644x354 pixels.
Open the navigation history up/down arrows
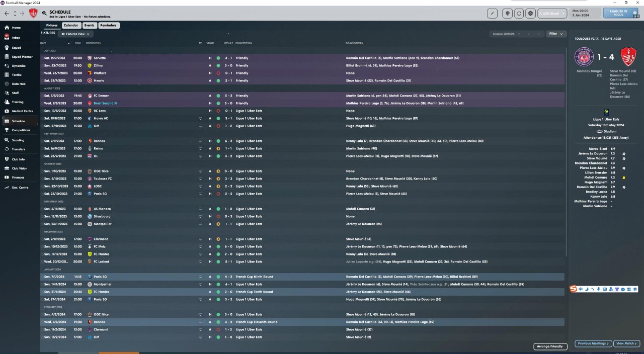click(x=14, y=13)
